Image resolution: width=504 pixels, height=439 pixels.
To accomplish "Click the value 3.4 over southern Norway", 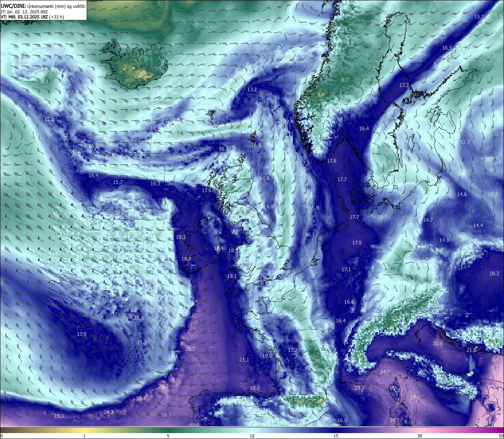I will coord(321,94).
